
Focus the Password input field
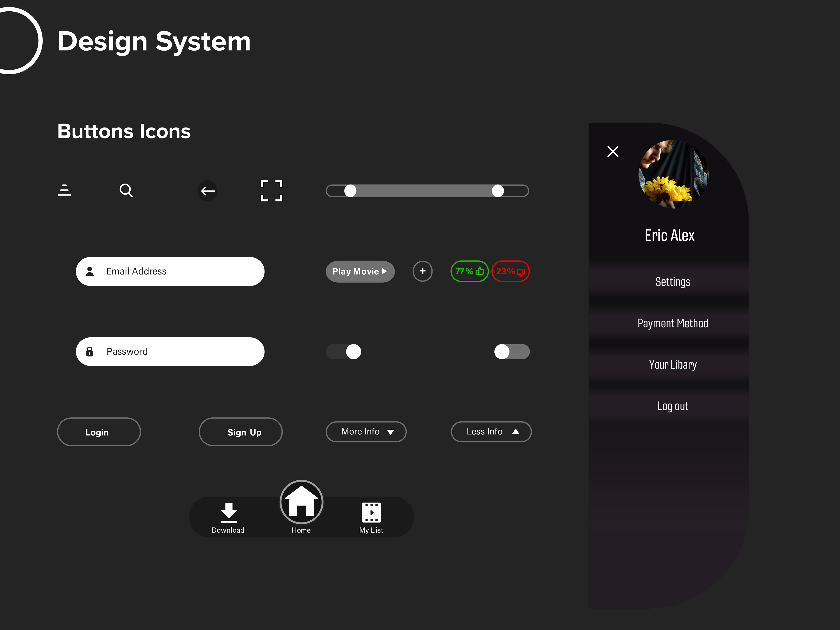(170, 352)
